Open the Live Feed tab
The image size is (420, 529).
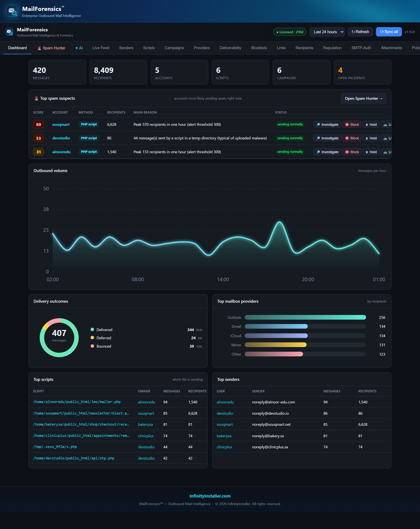coord(101,48)
